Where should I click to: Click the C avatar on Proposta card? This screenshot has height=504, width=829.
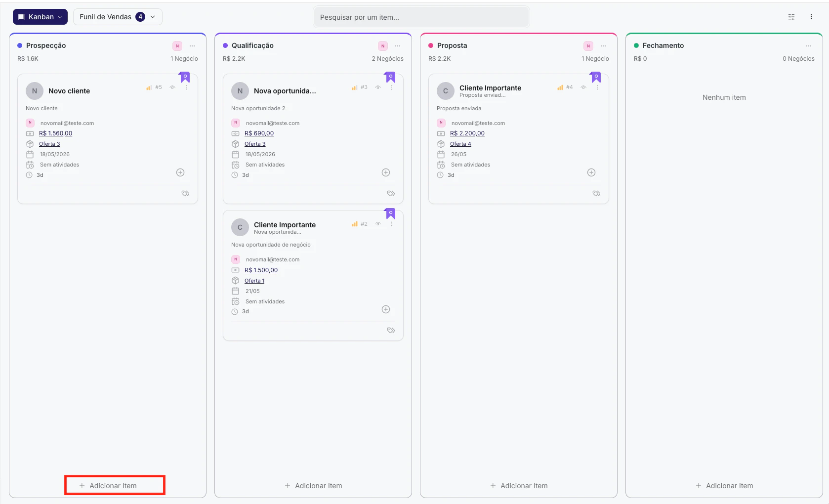(446, 91)
